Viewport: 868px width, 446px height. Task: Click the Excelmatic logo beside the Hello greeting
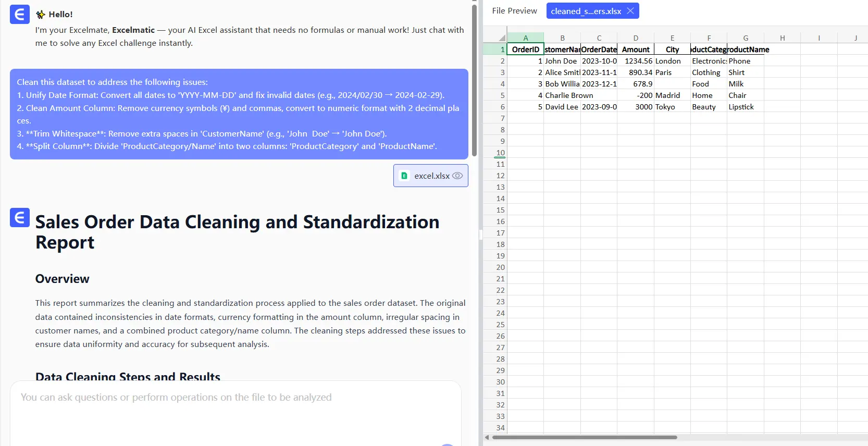[19, 15]
